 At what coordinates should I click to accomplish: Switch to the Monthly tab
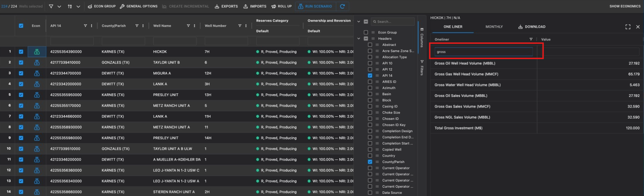[494, 27]
